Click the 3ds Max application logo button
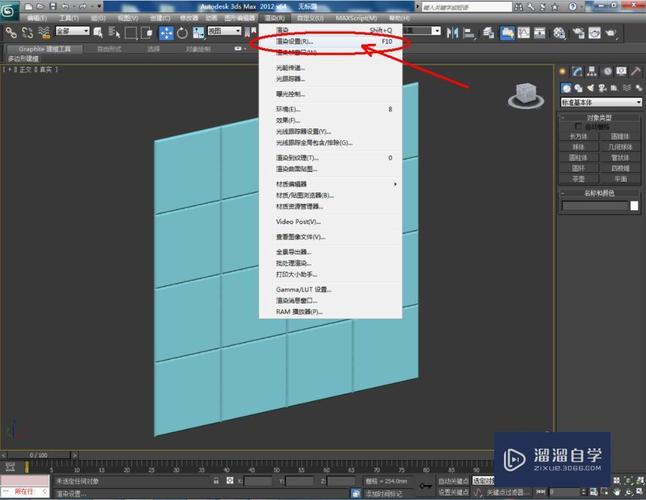 click(x=10, y=9)
